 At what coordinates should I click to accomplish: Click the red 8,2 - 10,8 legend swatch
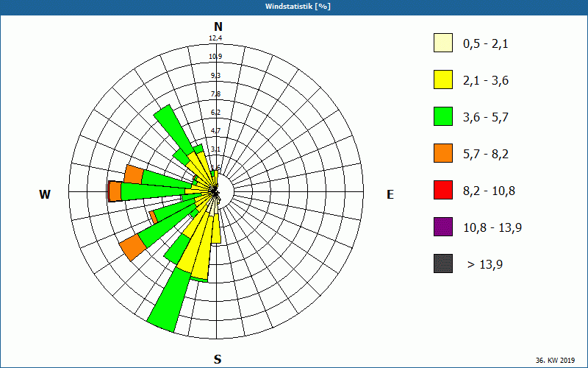(443, 190)
